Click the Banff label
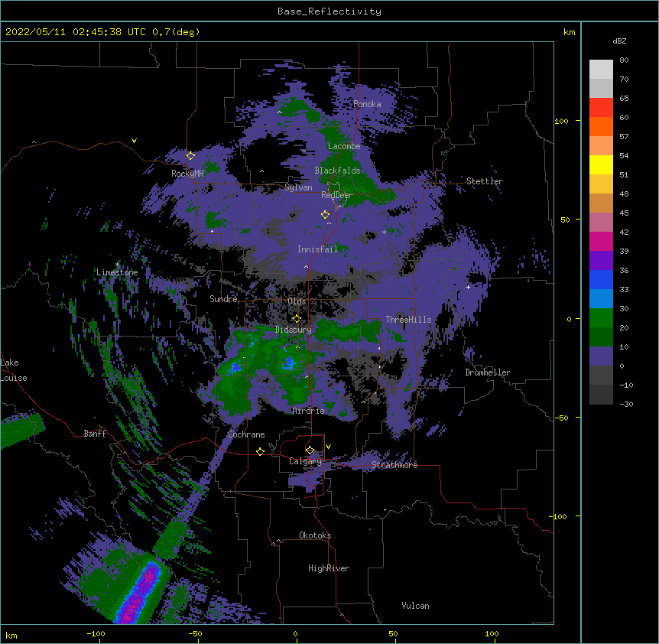659x644 pixels. (95, 434)
